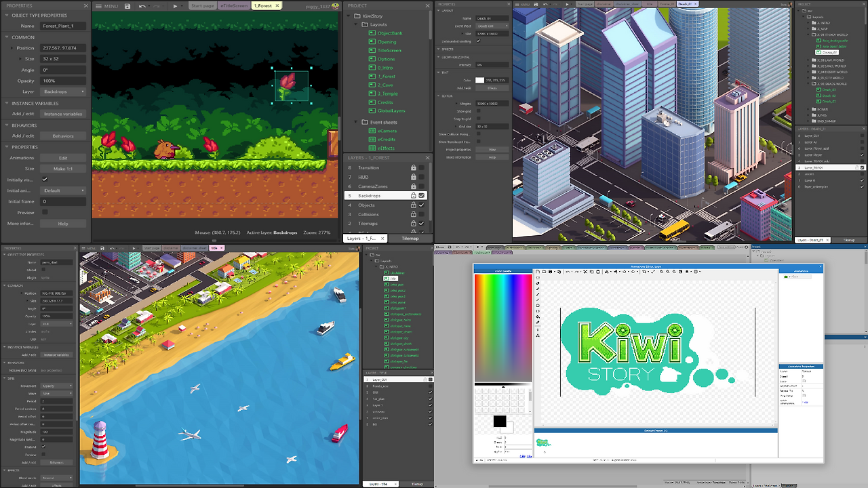Expand the Position property arrow

click(x=12, y=48)
